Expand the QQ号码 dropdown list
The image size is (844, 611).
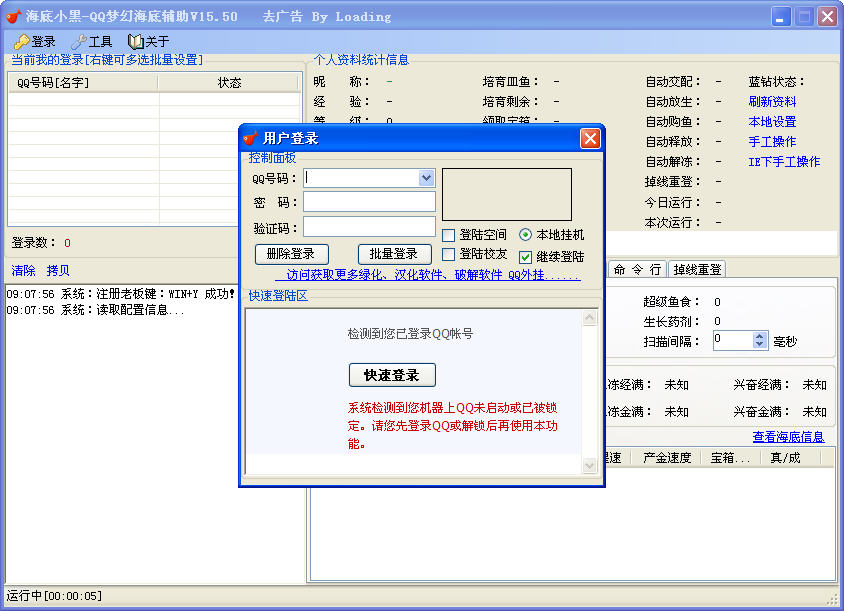click(x=426, y=178)
